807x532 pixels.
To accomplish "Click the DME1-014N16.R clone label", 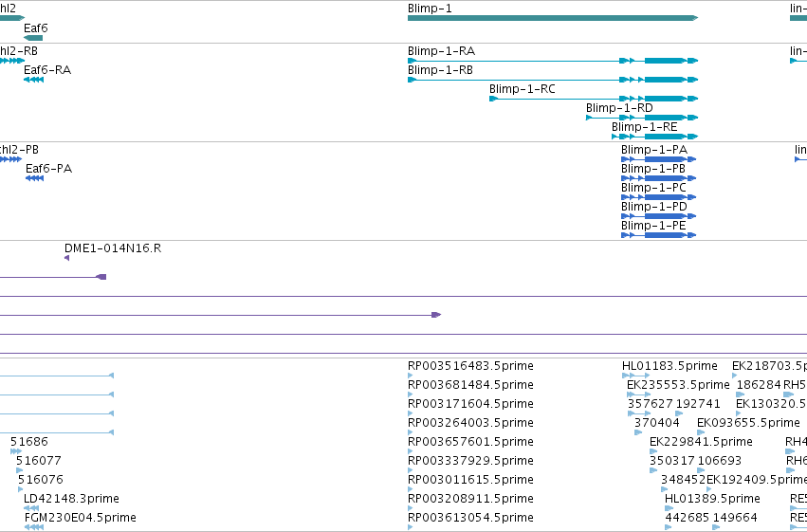I will click(113, 248).
